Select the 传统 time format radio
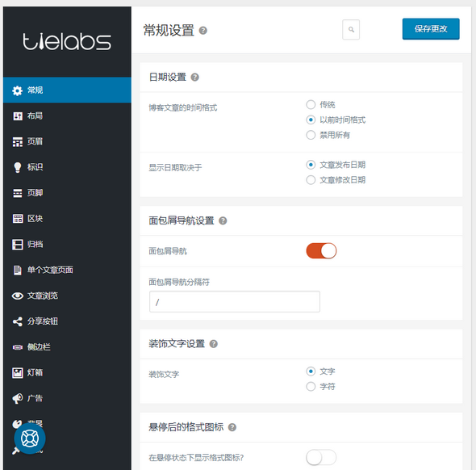This screenshot has width=476, height=470. 311,104
